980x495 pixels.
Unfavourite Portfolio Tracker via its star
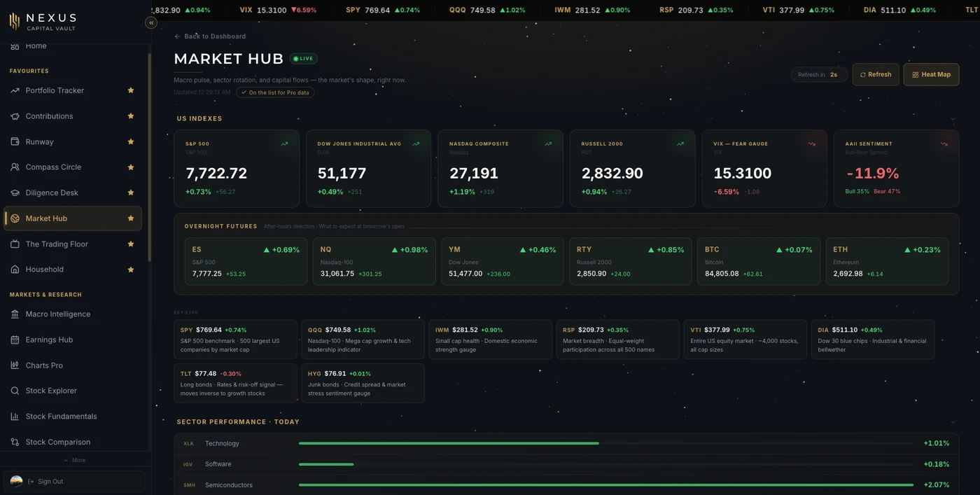[131, 90]
